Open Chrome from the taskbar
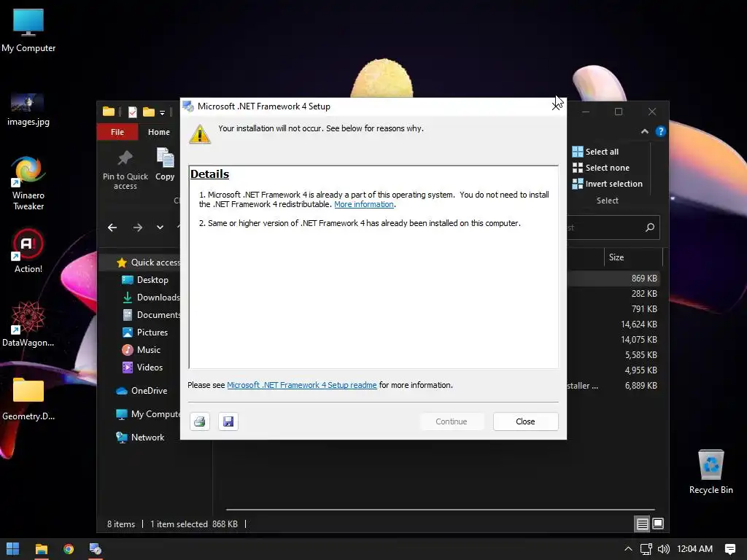The height and width of the screenshot is (560, 747). (69, 549)
